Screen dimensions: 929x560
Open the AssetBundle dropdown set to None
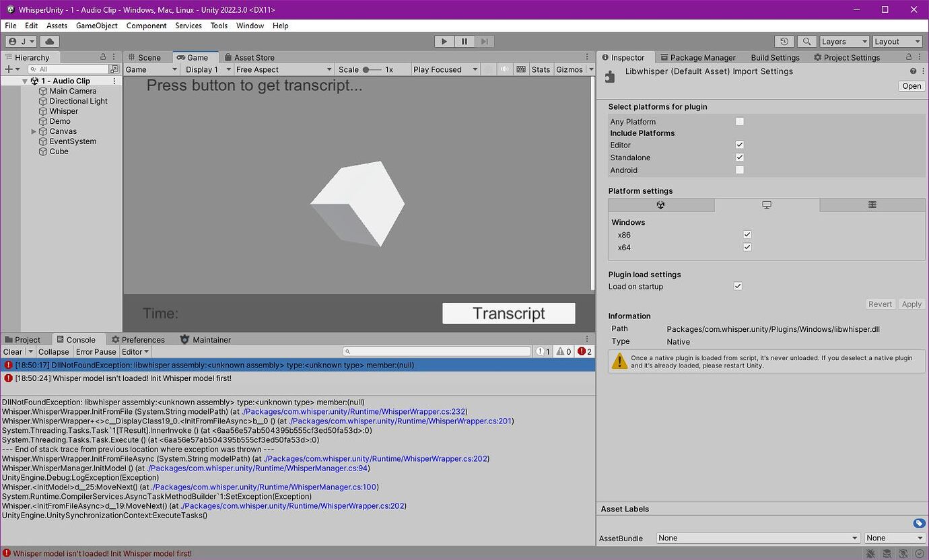click(757, 538)
